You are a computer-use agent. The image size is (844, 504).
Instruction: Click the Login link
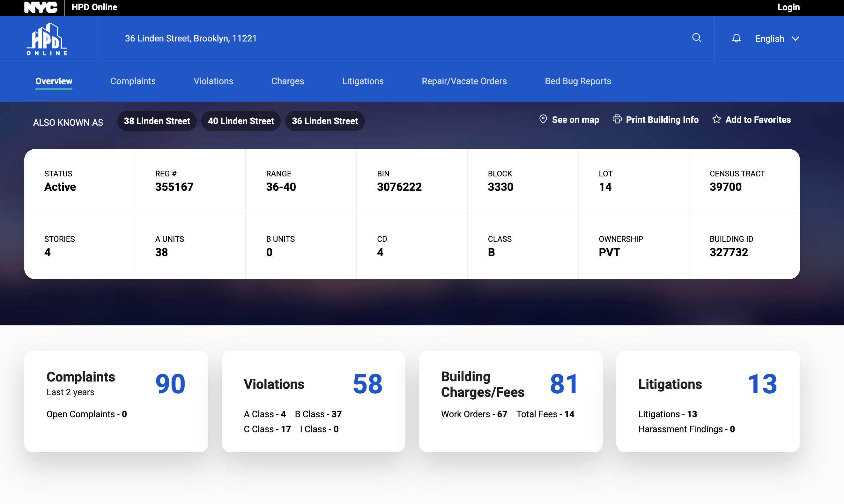[x=788, y=7]
